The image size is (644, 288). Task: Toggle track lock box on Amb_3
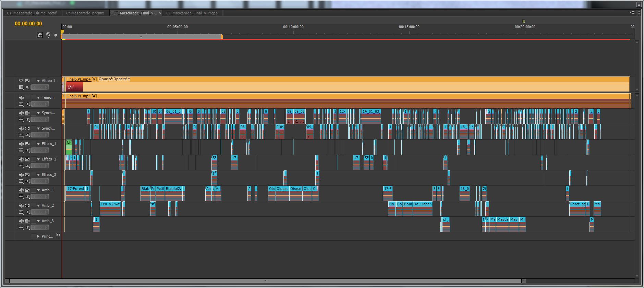34,221
